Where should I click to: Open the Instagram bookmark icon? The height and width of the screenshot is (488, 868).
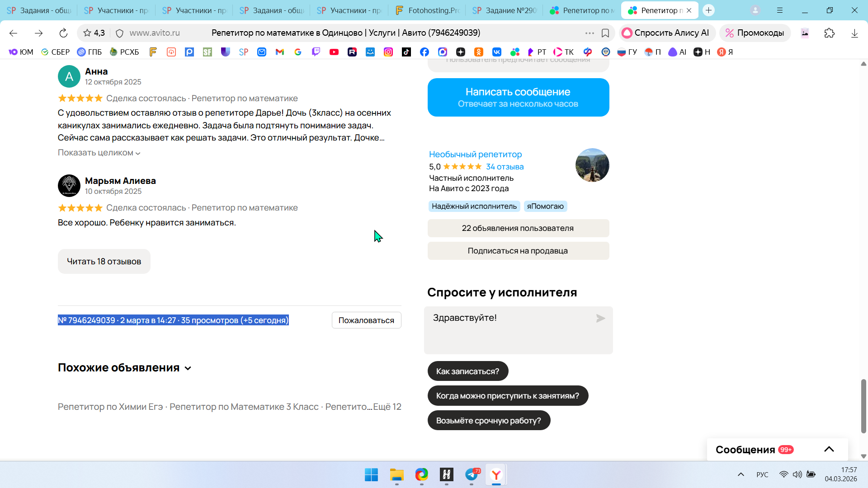click(x=388, y=52)
